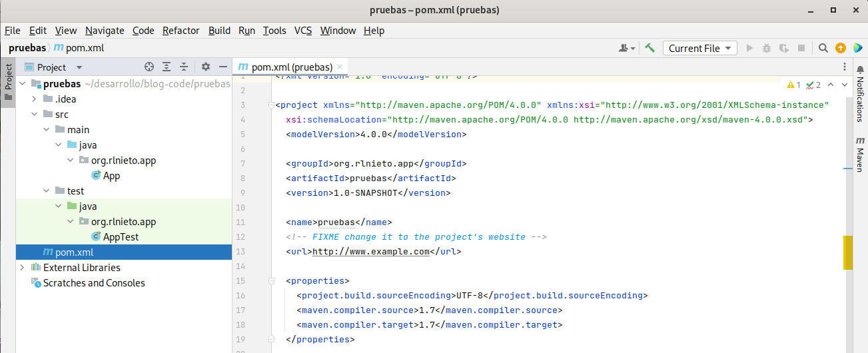Open the VCS menu
This screenshot has height=353, width=868.
[x=303, y=31]
